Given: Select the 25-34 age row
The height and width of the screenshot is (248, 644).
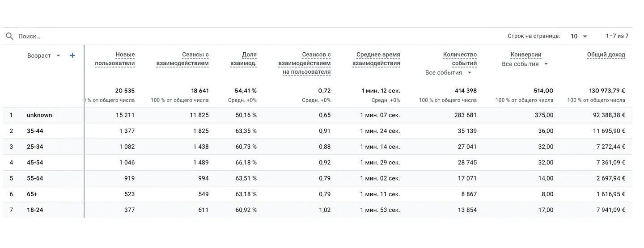Looking at the screenshot, I should [x=35, y=147].
